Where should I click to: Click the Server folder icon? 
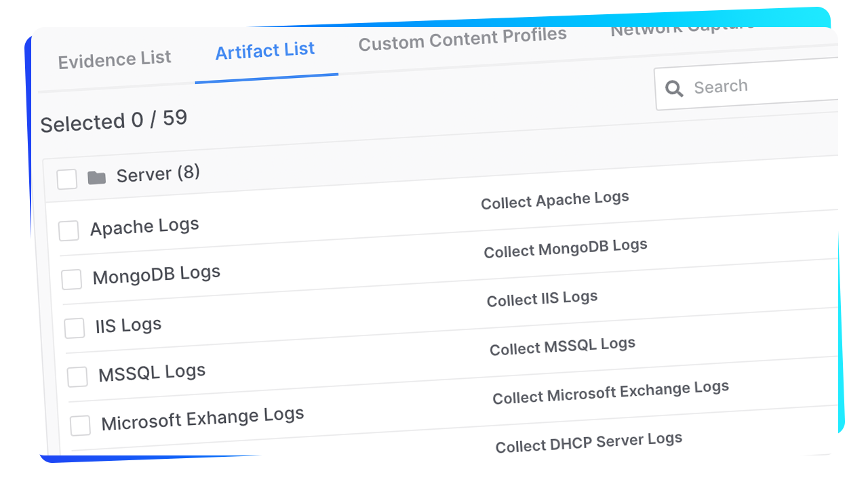point(97,178)
